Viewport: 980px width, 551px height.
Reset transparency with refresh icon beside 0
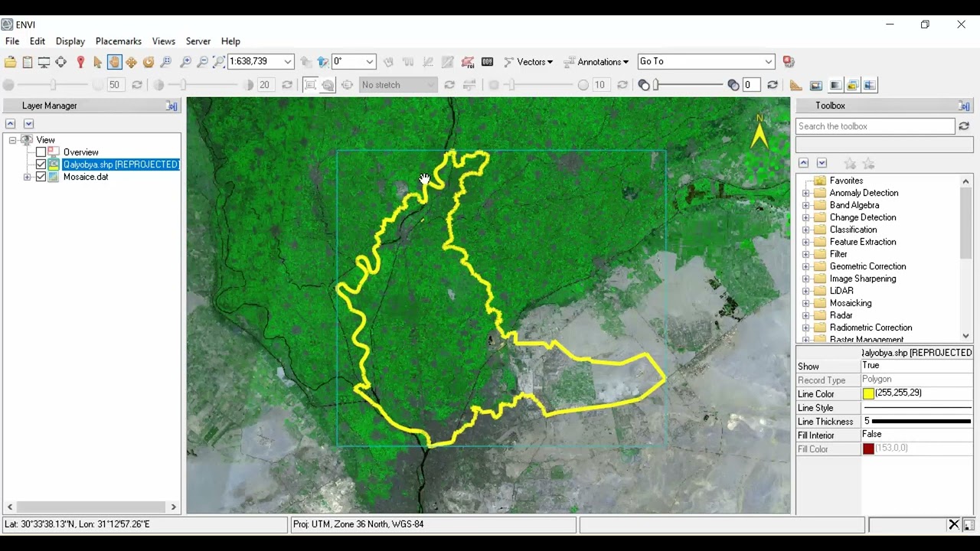(773, 85)
